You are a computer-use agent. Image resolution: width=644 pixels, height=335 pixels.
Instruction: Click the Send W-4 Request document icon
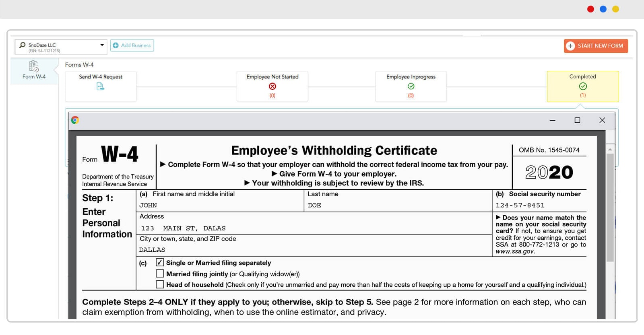pos(100,86)
